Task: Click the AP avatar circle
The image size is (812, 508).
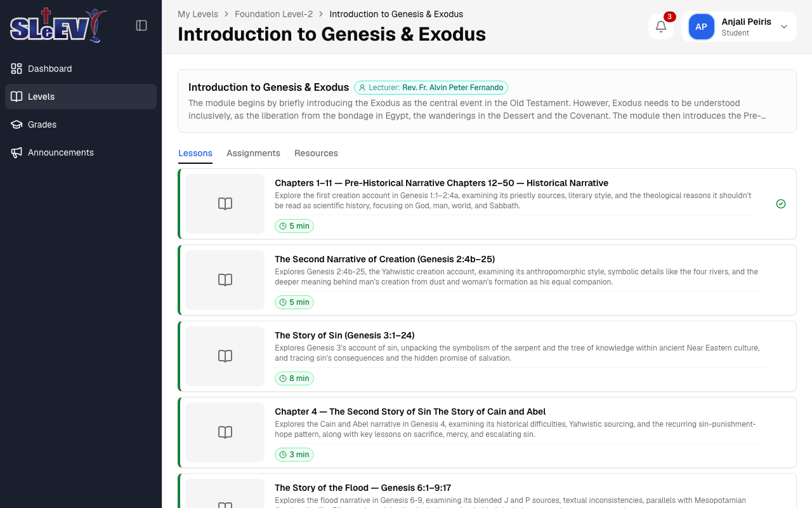Action: [x=701, y=27]
